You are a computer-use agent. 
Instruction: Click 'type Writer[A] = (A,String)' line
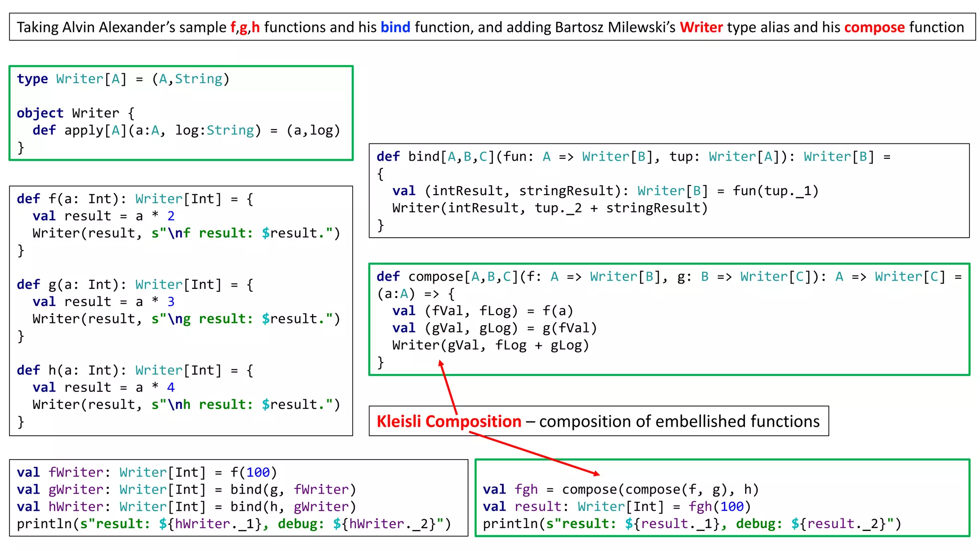(x=123, y=79)
